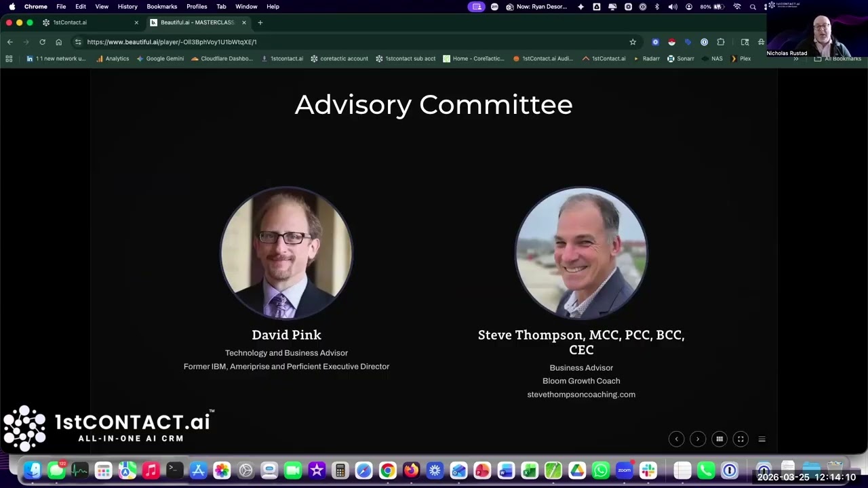This screenshot has width=868, height=488.
Task: Click the screen sharing indicator in menu bar
Action: (477, 7)
